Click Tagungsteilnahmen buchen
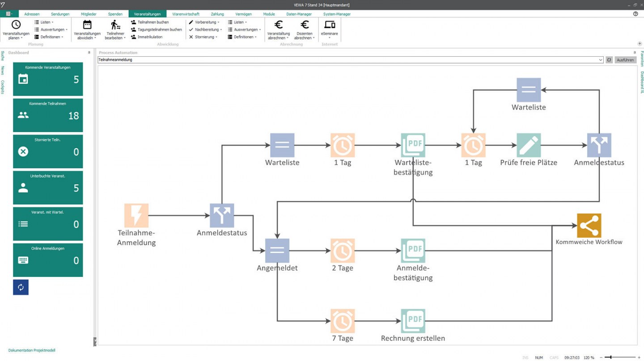Screen dimensions: 644x361 click(156, 29)
